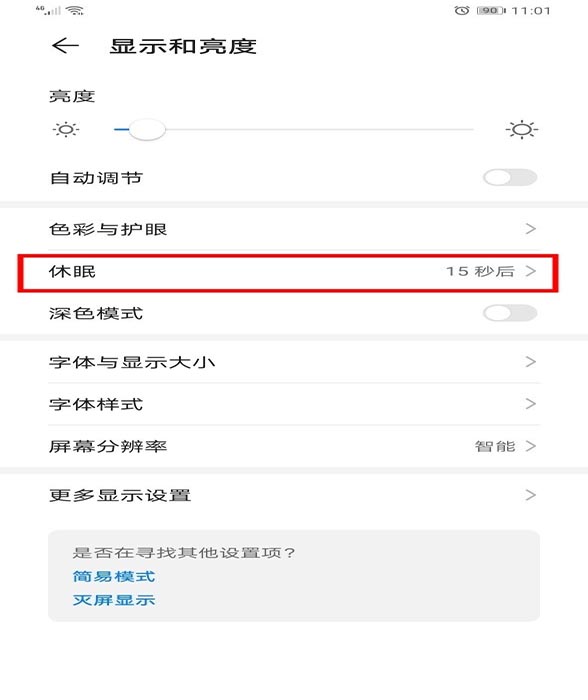Image resolution: width=588 pixels, height=700 pixels.
Task: Tap the back arrow icon
Action: (x=65, y=46)
